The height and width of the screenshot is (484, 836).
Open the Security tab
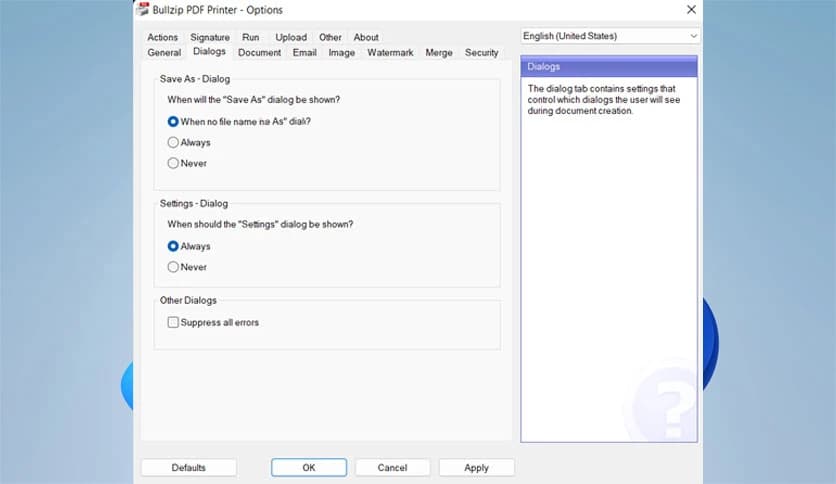[x=481, y=52]
